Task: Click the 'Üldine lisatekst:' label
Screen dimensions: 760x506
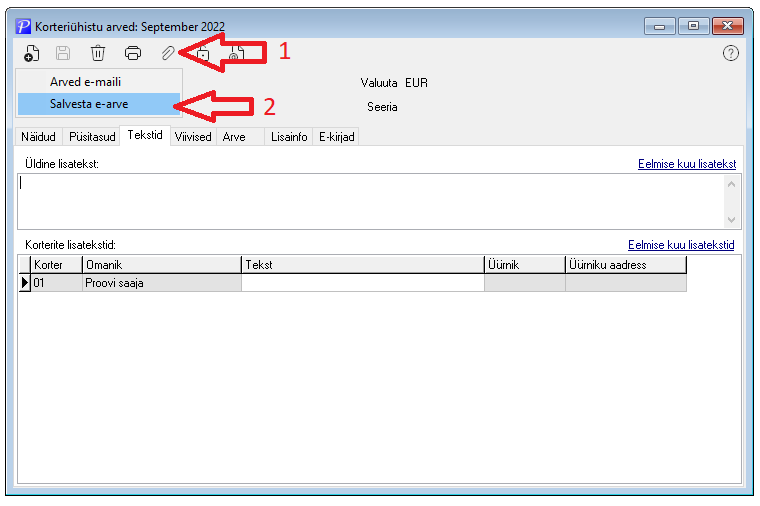Action: (62, 164)
